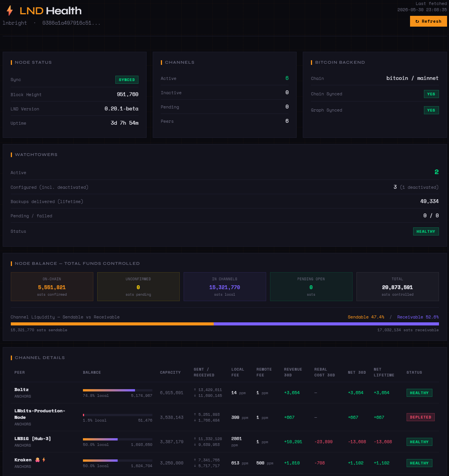Click the DEPLETED status badge

pos(420,417)
